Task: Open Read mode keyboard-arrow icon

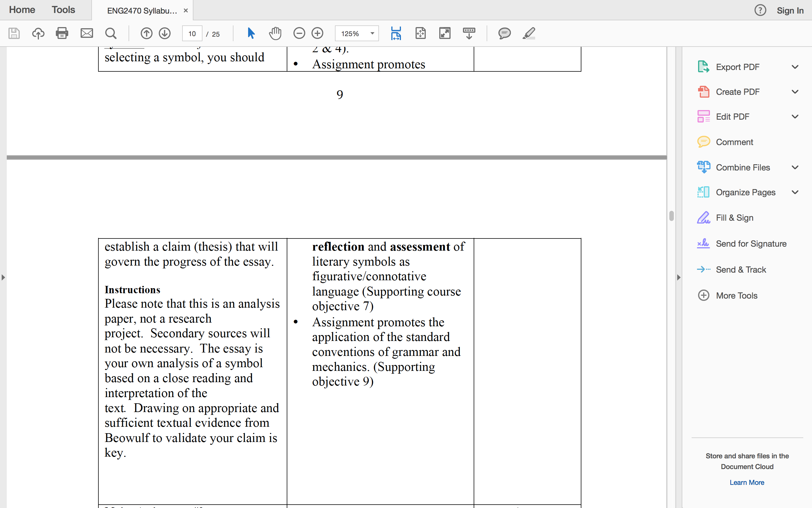Action: click(x=469, y=33)
